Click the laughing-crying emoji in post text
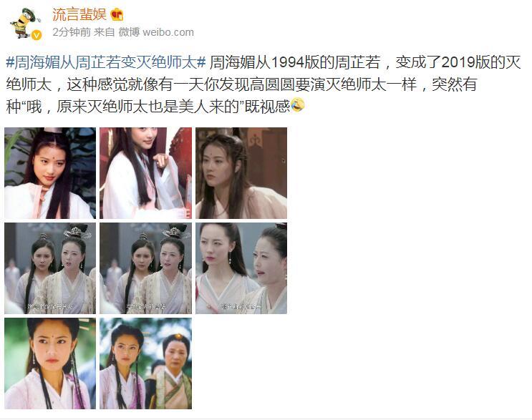This screenshot has height=420, width=532. [298, 105]
